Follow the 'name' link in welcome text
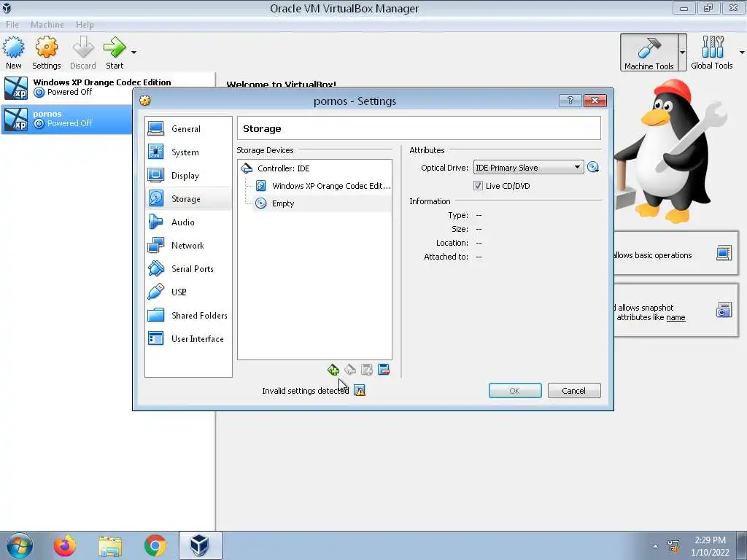Screen dimensions: 747x560 [x=676, y=317]
